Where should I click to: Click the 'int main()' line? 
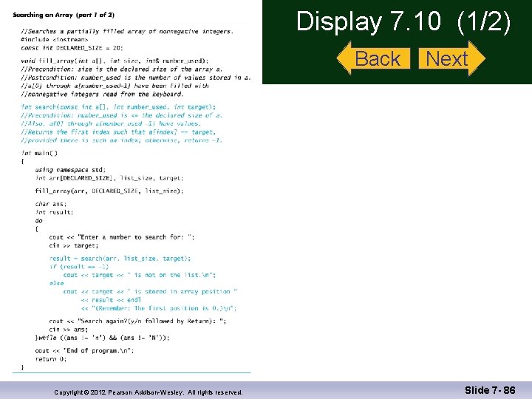(x=39, y=153)
